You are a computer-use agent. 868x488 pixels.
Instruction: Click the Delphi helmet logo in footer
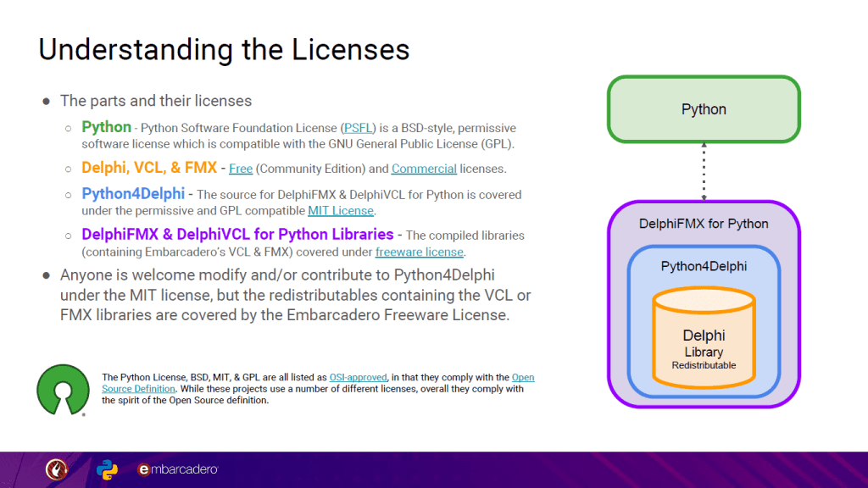point(57,469)
